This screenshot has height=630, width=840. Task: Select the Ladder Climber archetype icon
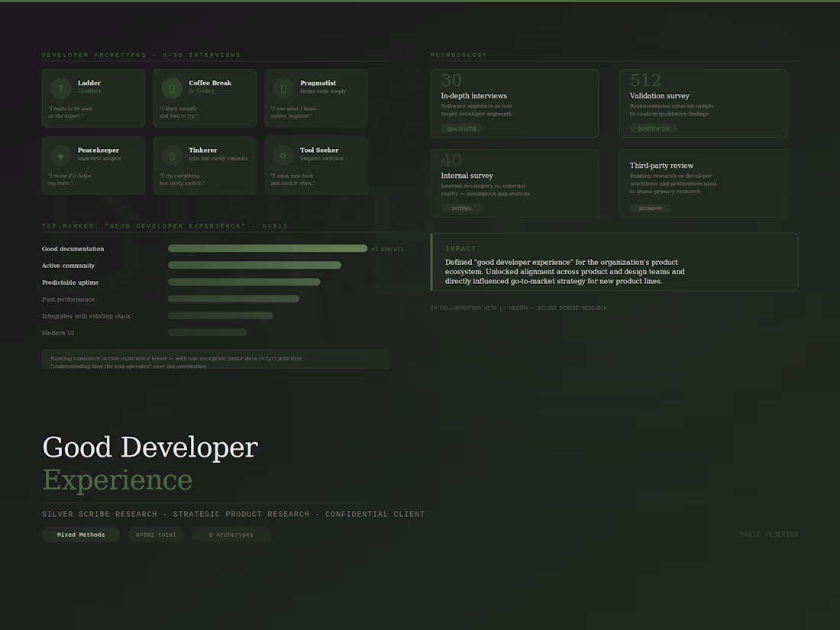(x=60, y=89)
